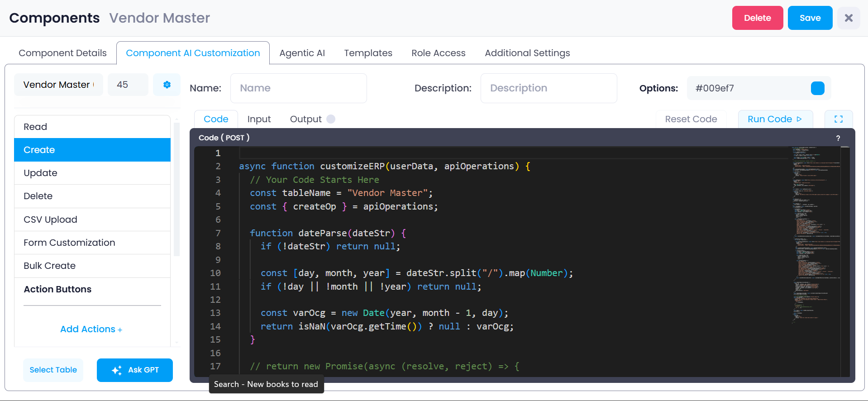The height and width of the screenshot is (401, 868).
Task: Click the Code ( POST ) header label
Action: tap(224, 138)
